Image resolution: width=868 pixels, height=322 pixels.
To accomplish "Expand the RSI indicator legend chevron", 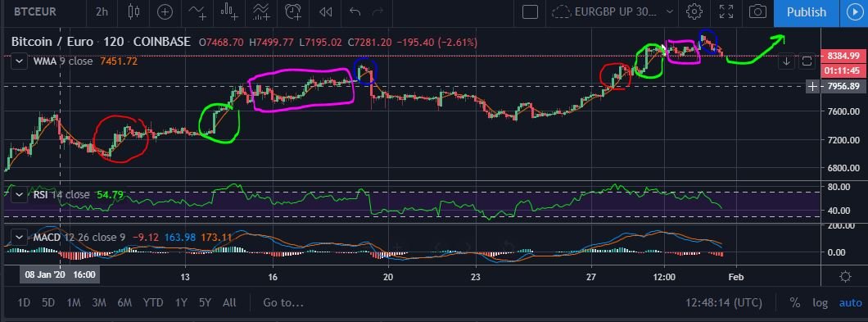I will point(20,194).
